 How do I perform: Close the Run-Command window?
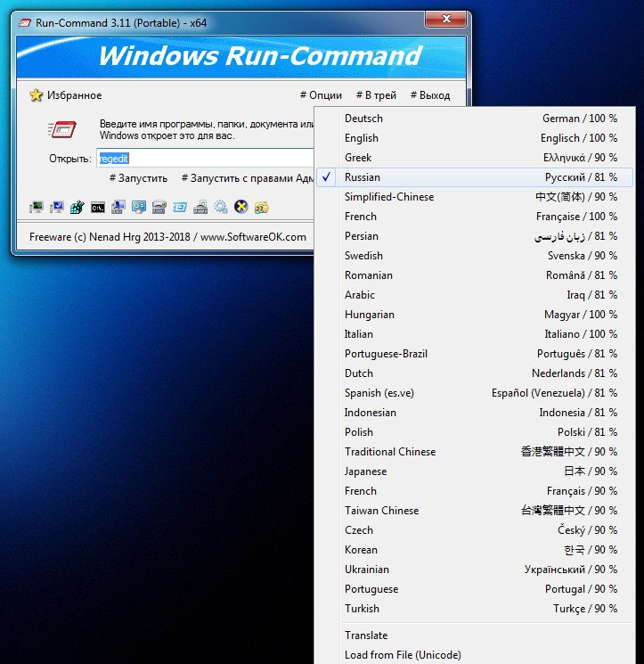pyautogui.click(x=446, y=19)
